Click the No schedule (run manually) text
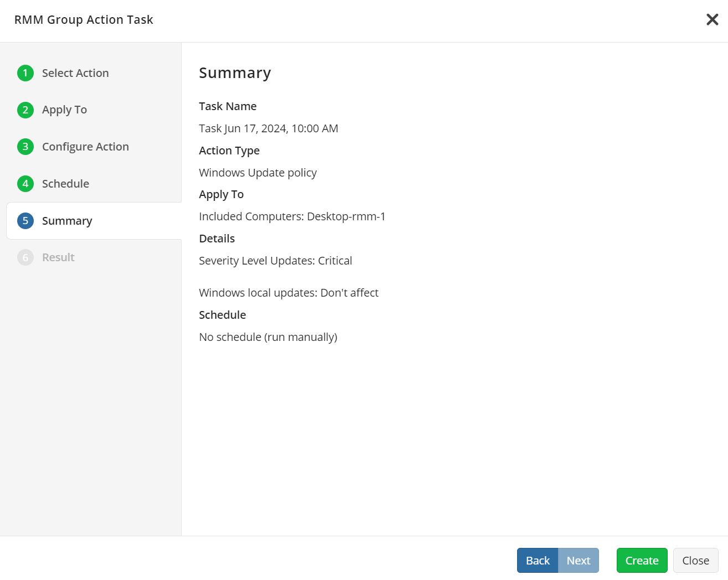 (x=268, y=337)
